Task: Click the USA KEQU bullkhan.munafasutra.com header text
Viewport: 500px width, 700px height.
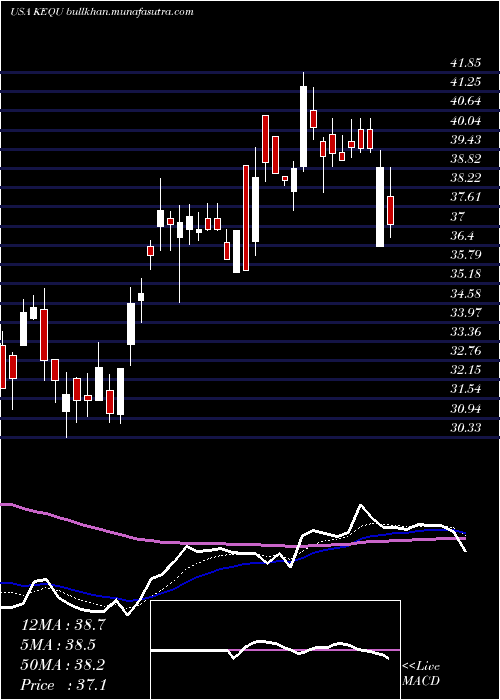Action: pyautogui.click(x=101, y=12)
